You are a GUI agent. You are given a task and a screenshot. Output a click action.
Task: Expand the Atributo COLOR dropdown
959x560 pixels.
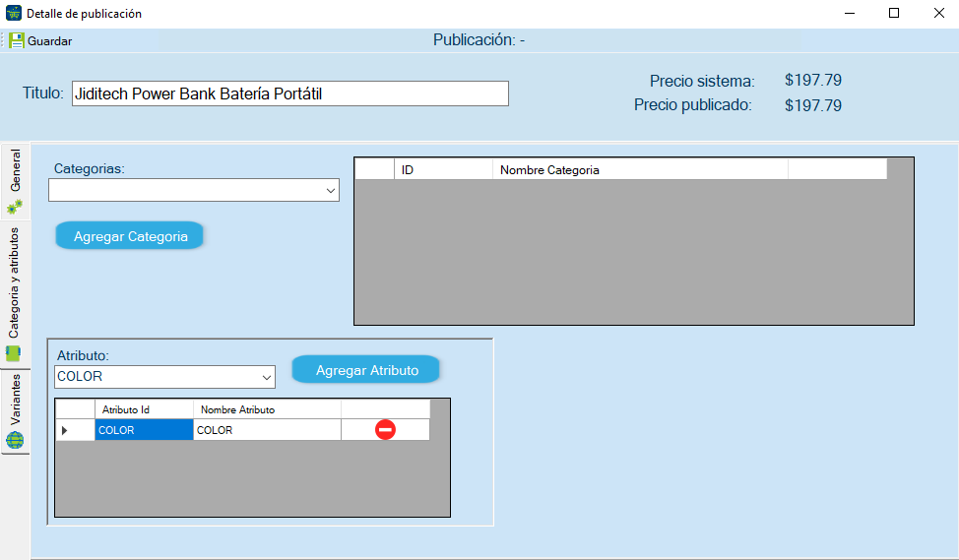click(267, 377)
